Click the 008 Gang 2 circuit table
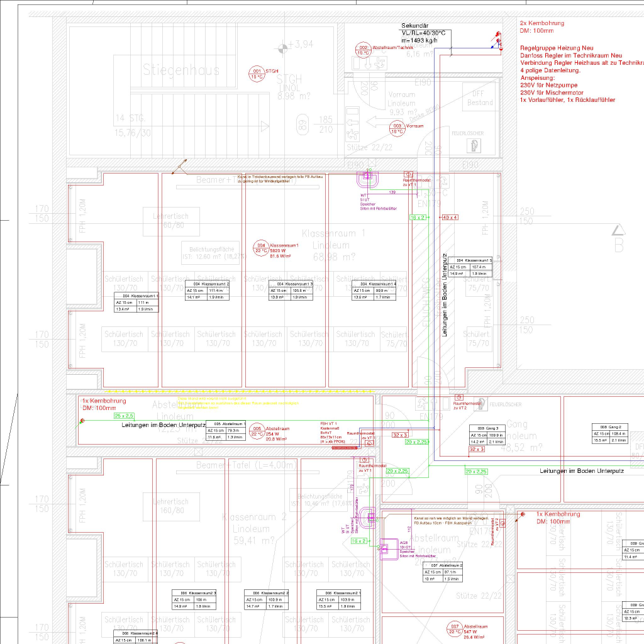The image size is (644, 644). point(610,433)
